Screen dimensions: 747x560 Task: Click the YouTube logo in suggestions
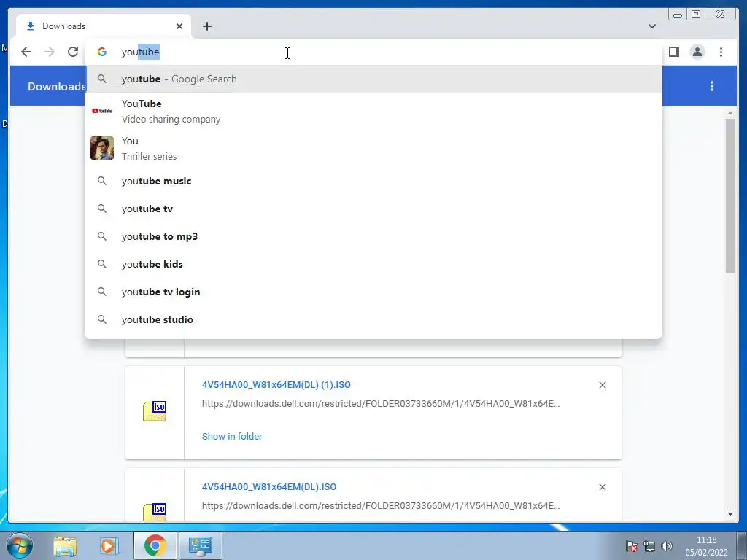click(x=102, y=111)
